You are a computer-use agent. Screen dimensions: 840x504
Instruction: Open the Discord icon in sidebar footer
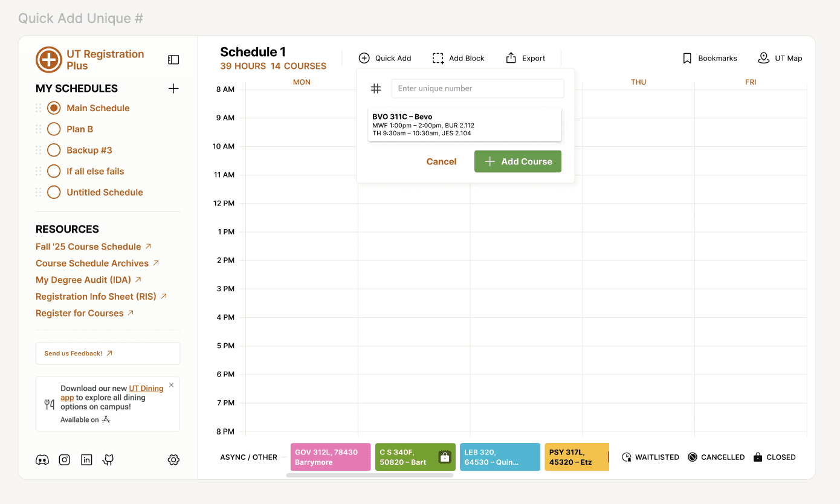pyautogui.click(x=42, y=460)
